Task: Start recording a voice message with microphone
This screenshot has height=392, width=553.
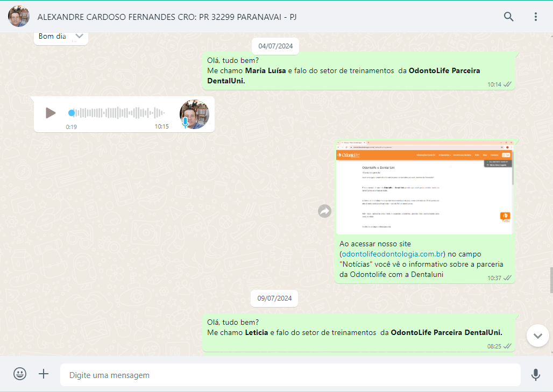Action: 535,375
